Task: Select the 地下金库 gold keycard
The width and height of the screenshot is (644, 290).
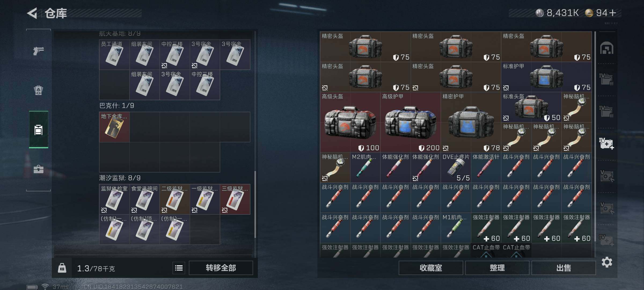Action: (114, 127)
